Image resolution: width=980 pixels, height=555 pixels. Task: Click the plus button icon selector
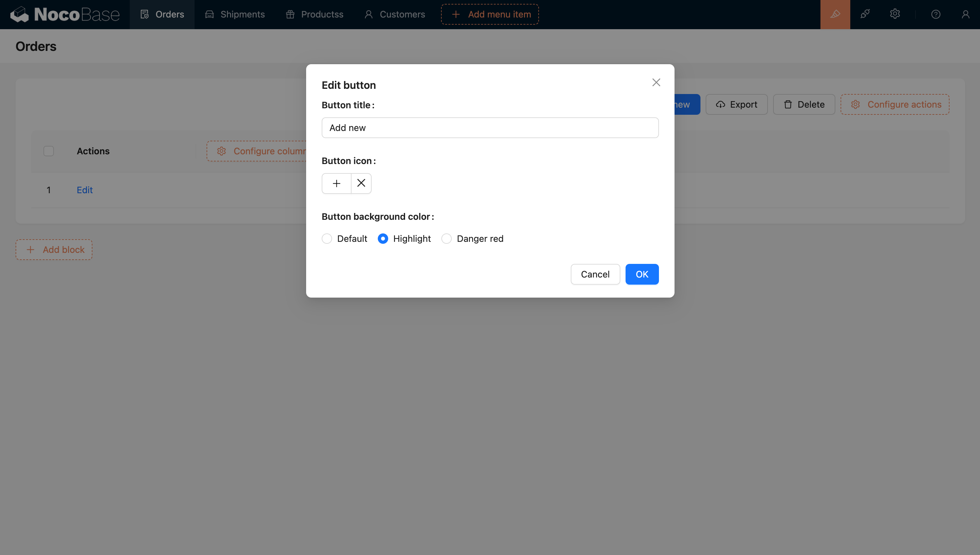coord(336,183)
